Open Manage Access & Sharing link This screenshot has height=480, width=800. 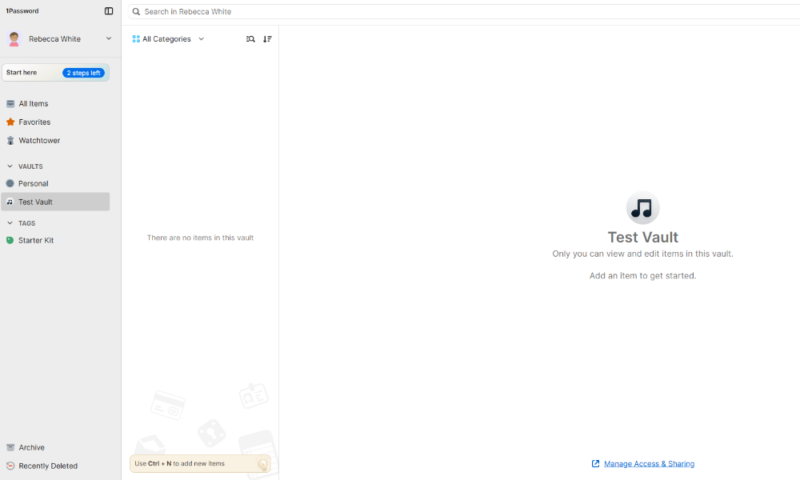(x=649, y=464)
